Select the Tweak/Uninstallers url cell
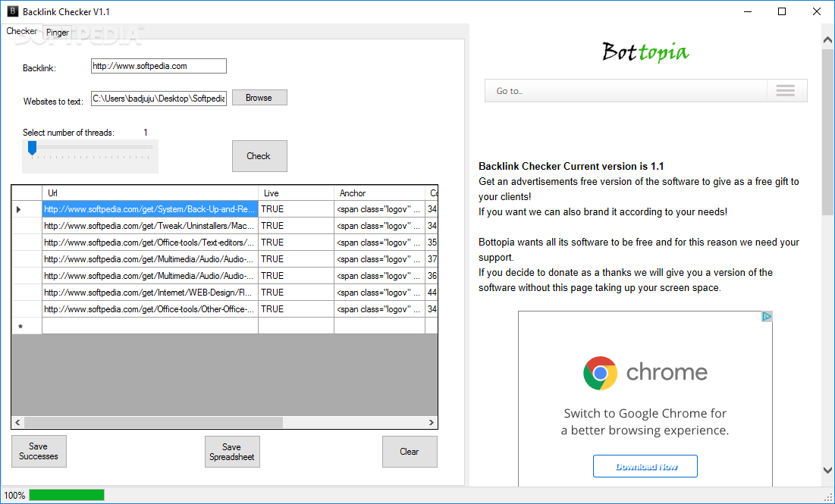 coord(150,226)
